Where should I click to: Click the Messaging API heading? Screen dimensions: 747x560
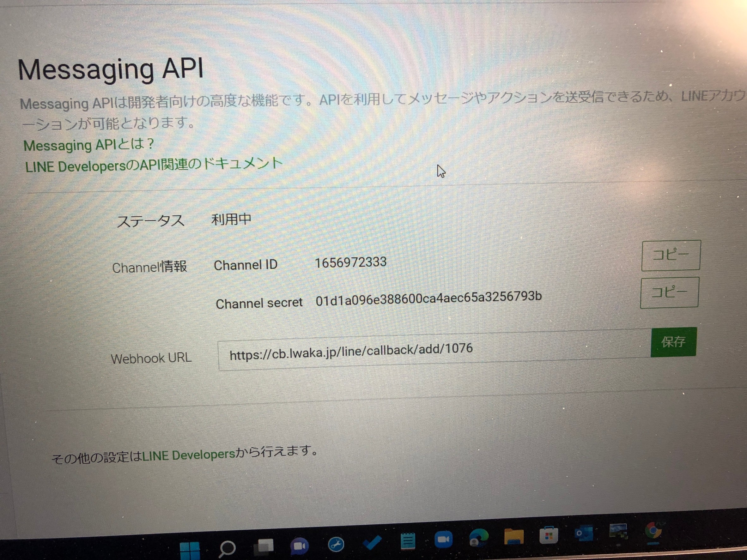point(110,69)
